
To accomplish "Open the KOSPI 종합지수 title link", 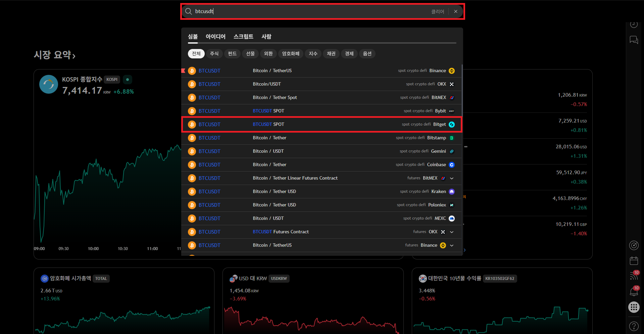I will click(82, 80).
